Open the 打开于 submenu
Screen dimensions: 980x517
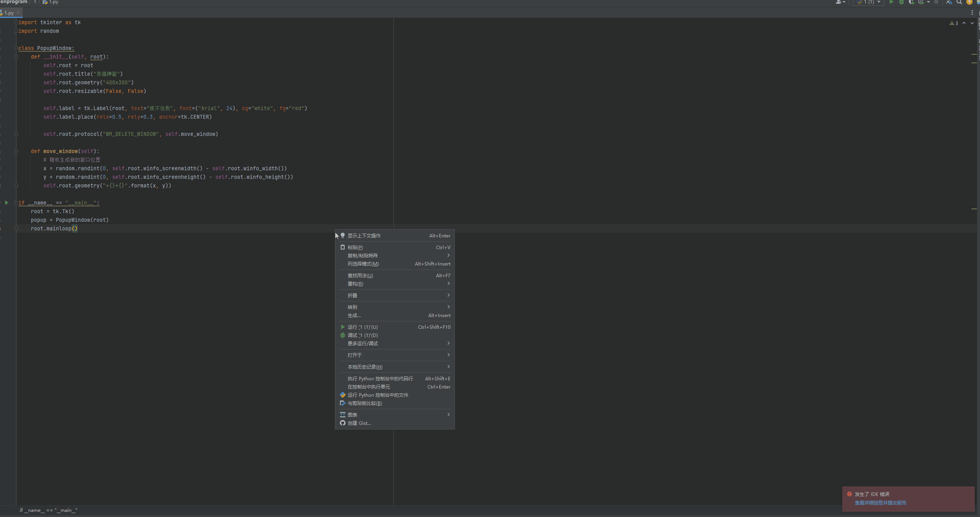(x=395, y=355)
